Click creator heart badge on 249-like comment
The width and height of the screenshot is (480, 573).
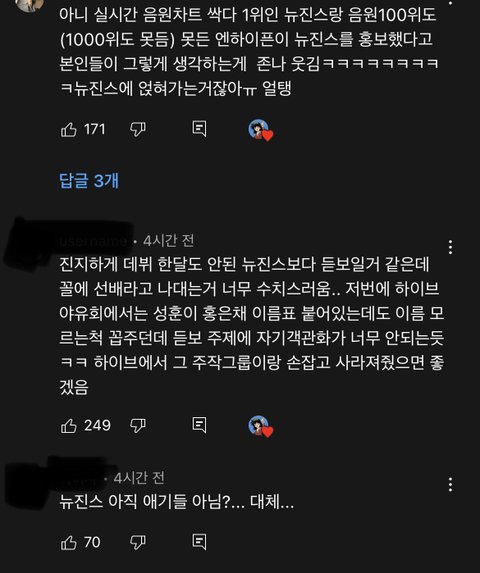pos(261,426)
